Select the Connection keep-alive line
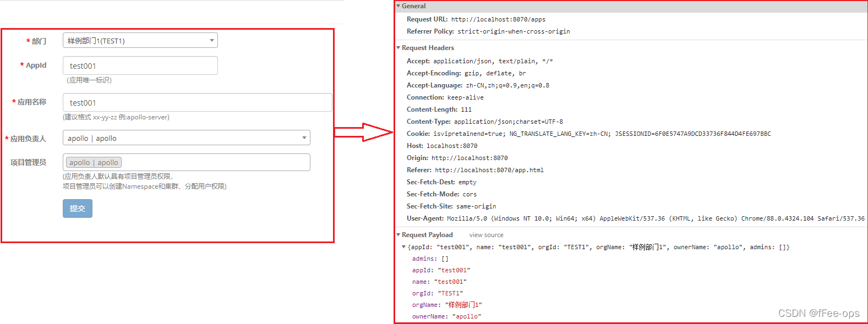The image size is (868, 324). coord(445,97)
